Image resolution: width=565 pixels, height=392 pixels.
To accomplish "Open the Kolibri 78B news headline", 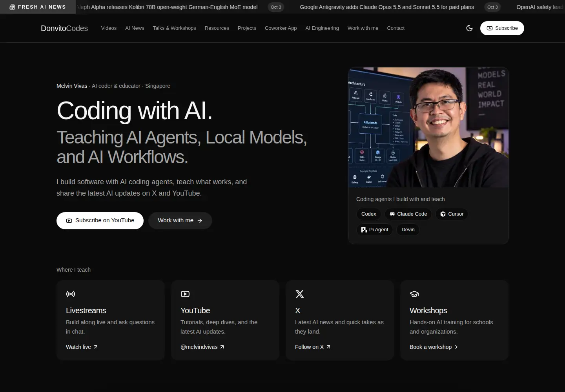I will (168, 7).
